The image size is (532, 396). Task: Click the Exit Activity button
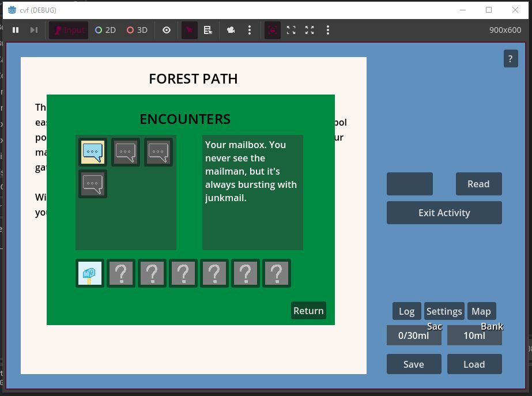coord(444,213)
